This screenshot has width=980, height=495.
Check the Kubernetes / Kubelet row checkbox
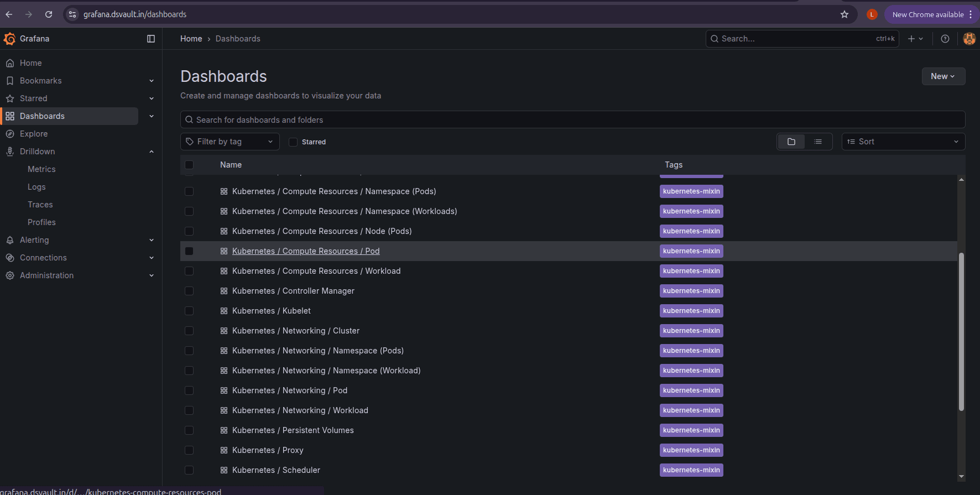point(189,311)
